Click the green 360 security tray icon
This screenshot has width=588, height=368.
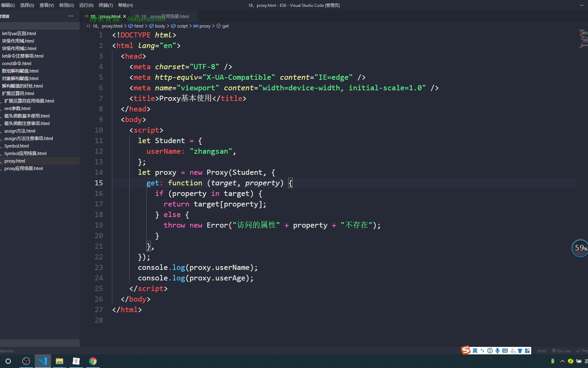(570, 361)
